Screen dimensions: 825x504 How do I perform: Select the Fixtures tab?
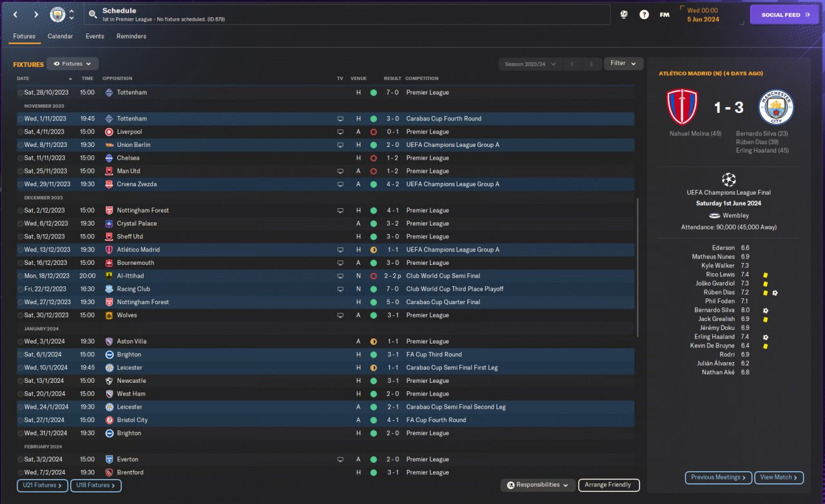24,36
